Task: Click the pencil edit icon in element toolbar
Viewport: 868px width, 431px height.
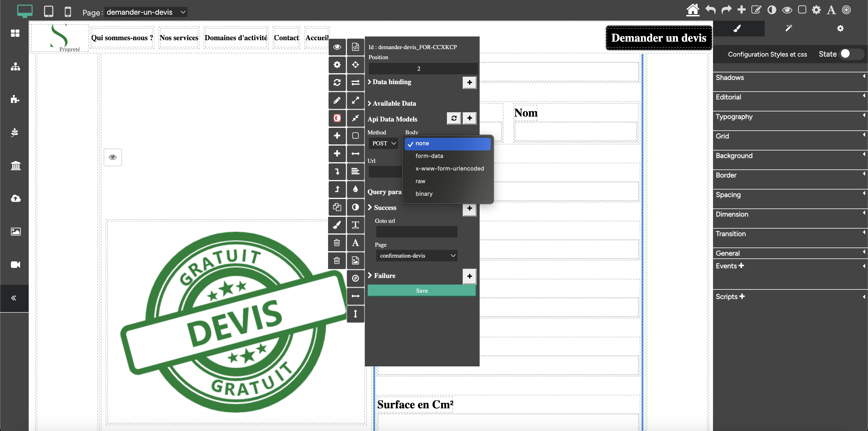Action: point(337,100)
